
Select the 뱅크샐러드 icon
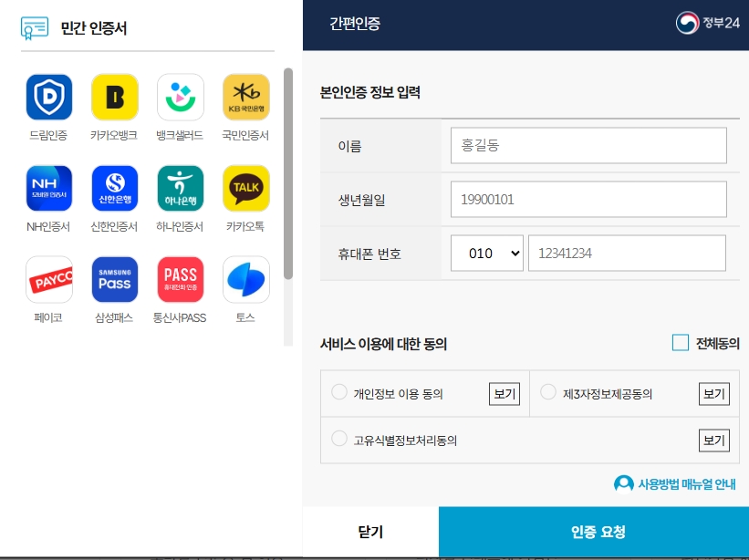181,97
